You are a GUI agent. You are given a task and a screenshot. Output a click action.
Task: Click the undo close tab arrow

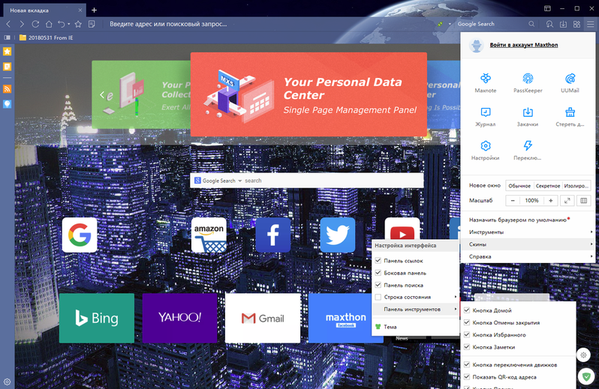click(x=61, y=24)
